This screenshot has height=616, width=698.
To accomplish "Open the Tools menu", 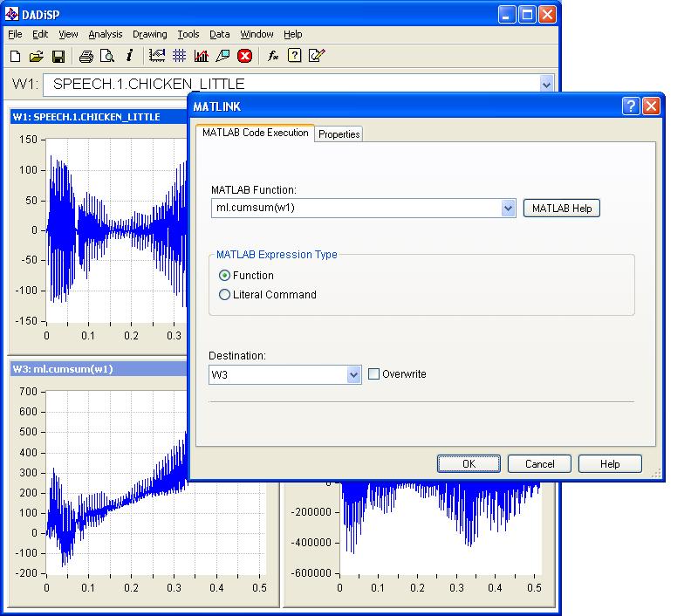I will 188,34.
